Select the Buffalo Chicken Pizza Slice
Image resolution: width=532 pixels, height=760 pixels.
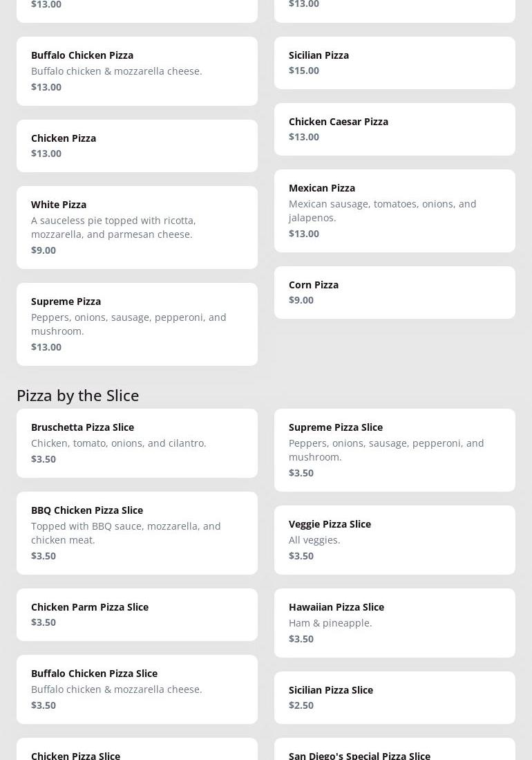click(137, 689)
